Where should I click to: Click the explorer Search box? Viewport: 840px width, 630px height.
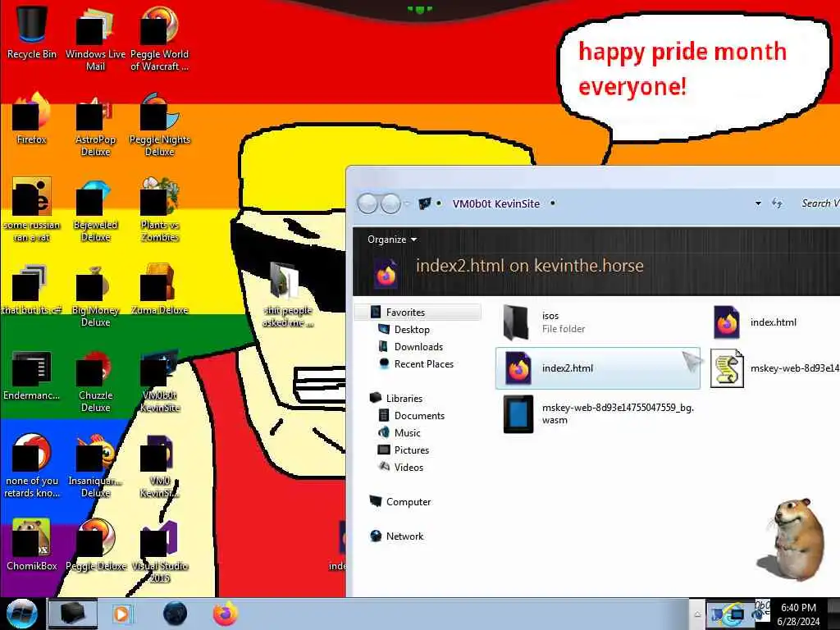point(818,203)
